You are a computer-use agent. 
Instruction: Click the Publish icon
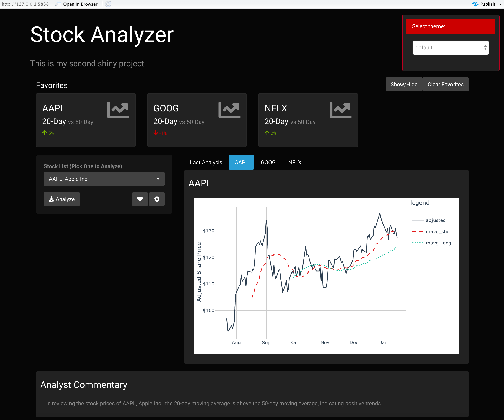[x=475, y=4]
